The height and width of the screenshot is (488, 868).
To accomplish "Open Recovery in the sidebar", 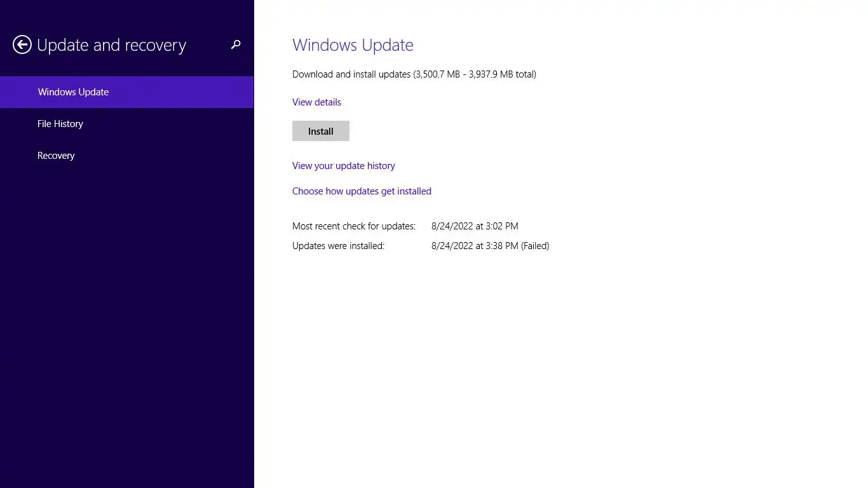I will tap(126, 156).
